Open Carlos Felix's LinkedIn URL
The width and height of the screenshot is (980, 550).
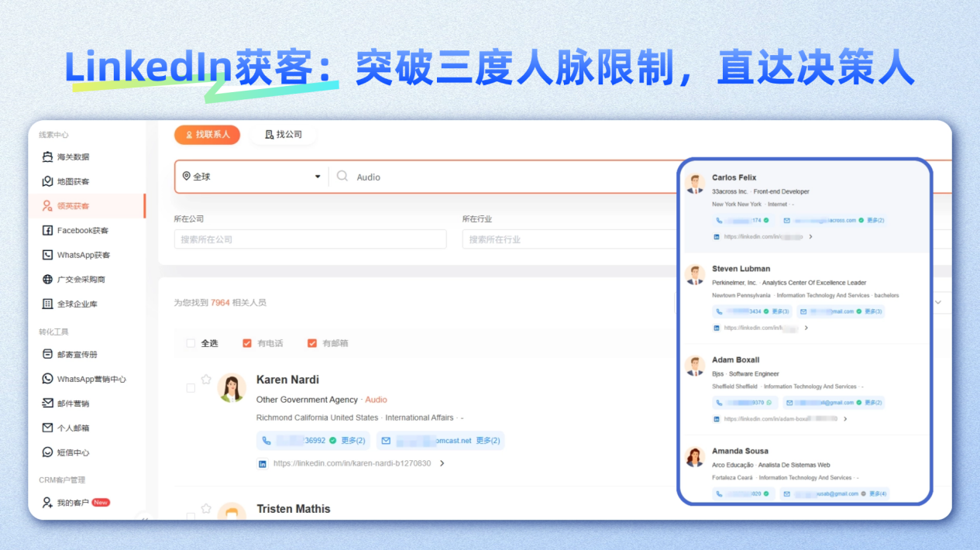pos(763,237)
